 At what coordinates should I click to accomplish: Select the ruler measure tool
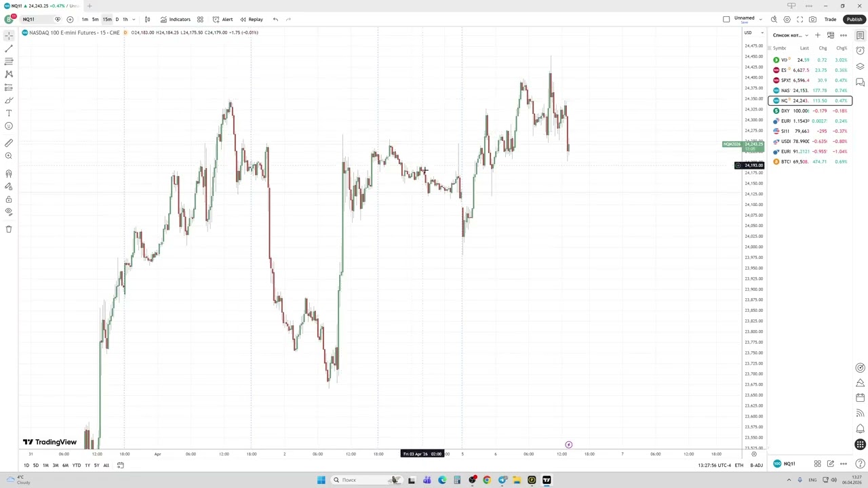pos(9,143)
